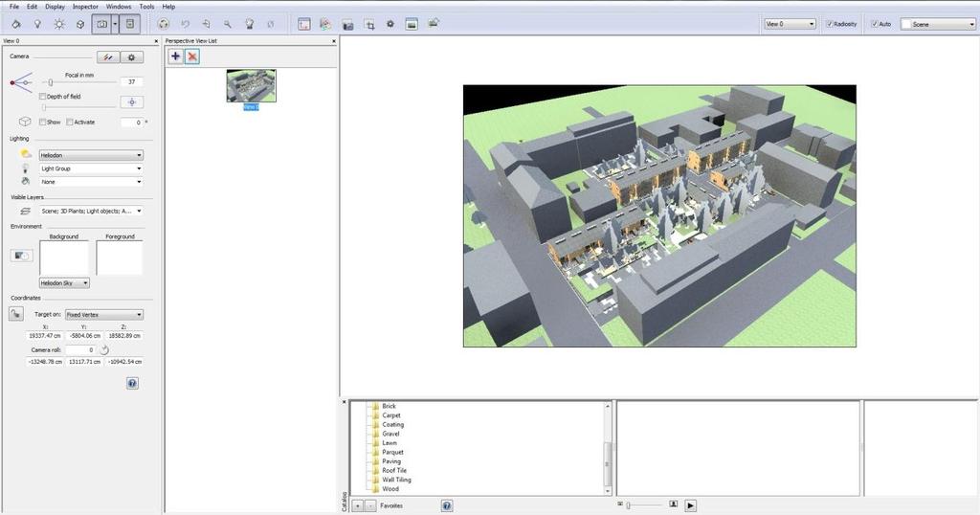
Task: Open the Heliodon sun inspector
Action: pyautogui.click(x=58, y=24)
